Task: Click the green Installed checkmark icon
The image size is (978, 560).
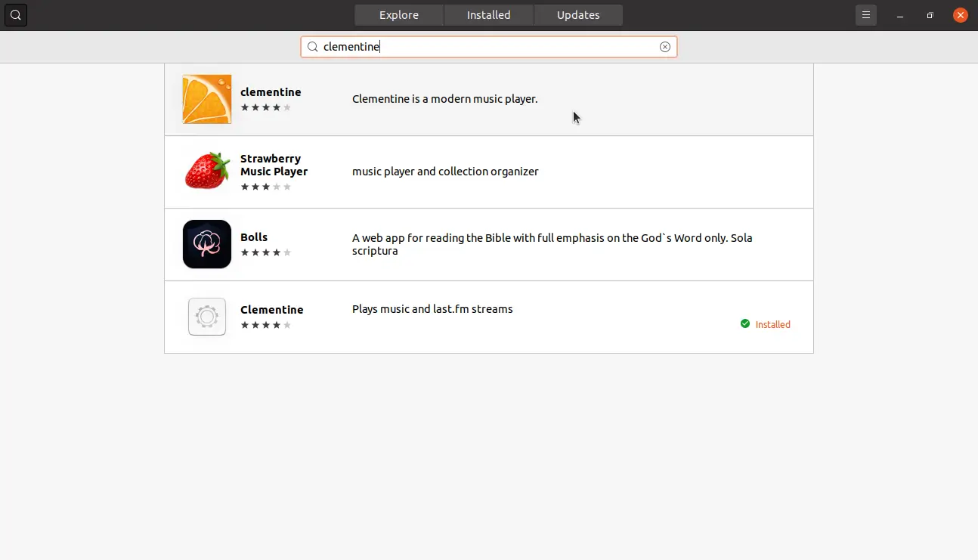Action: 745,323
